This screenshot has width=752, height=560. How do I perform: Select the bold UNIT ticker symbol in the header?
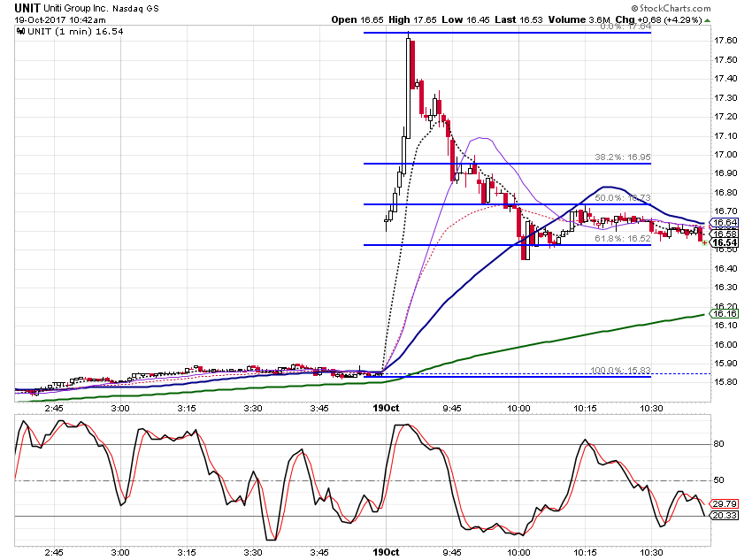click(x=27, y=8)
